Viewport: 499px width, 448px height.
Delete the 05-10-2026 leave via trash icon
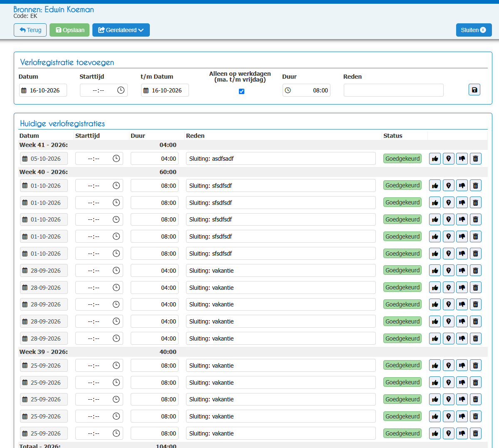click(x=475, y=159)
